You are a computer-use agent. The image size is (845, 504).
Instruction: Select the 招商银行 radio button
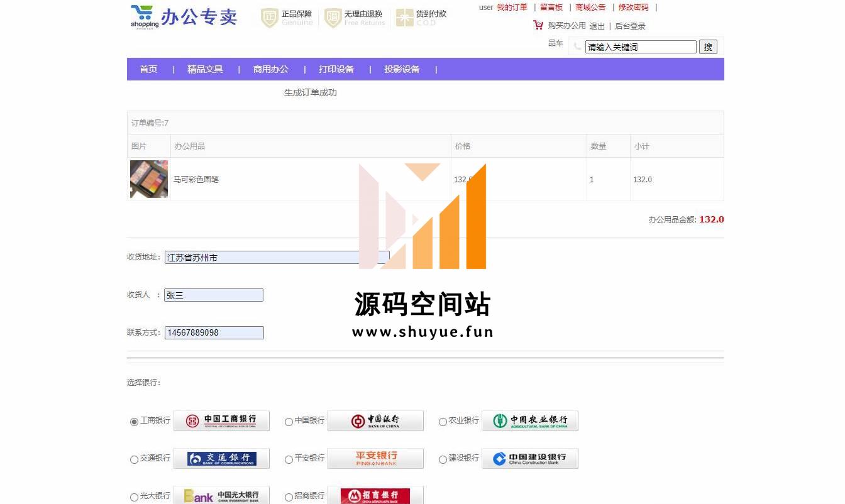[289, 497]
